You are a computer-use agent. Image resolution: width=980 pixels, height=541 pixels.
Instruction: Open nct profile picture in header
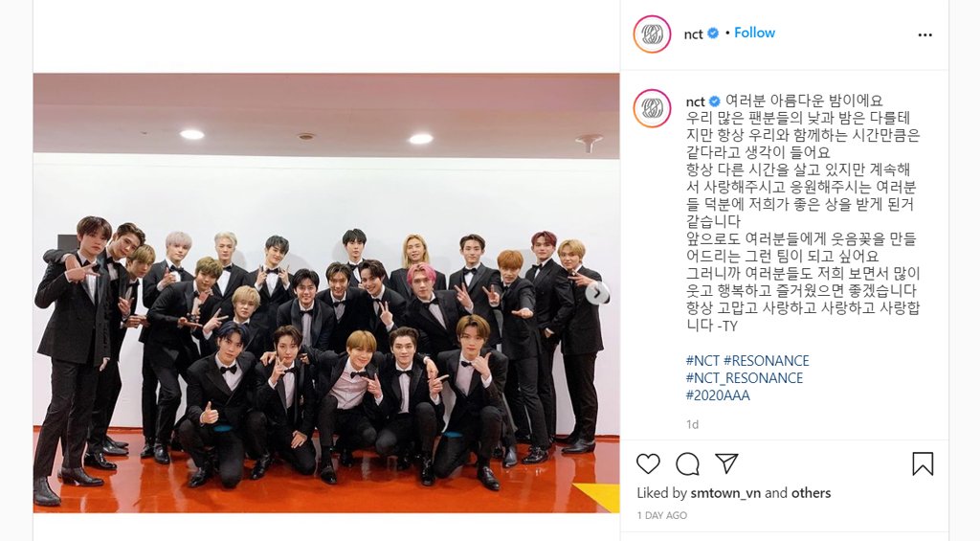click(652, 34)
